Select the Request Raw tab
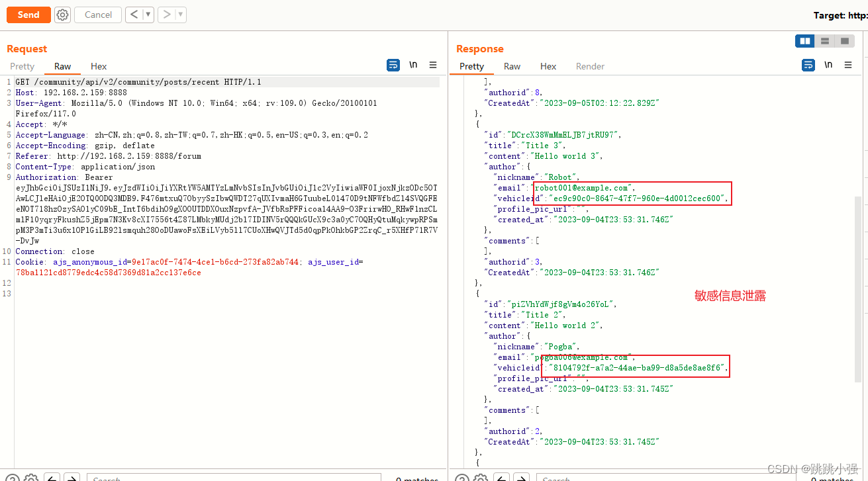This screenshot has width=868, height=481. click(63, 66)
